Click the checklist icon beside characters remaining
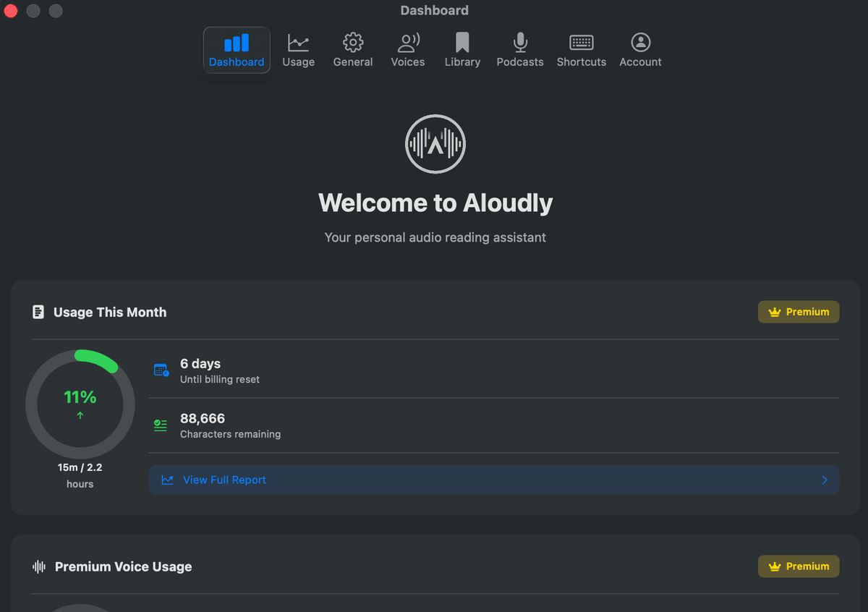The image size is (868, 612). [x=160, y=425]
